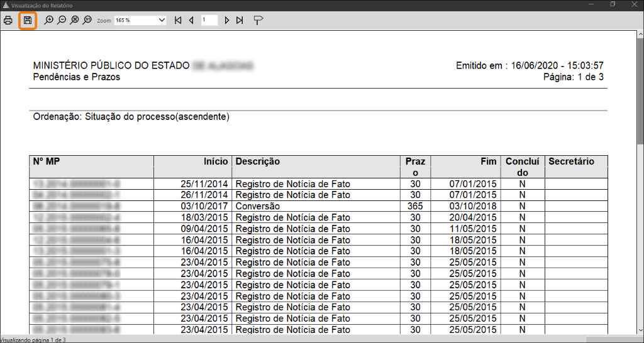Click the 'Início' column header
Viewport: 644px width, 343px height.
coord(192,166)
